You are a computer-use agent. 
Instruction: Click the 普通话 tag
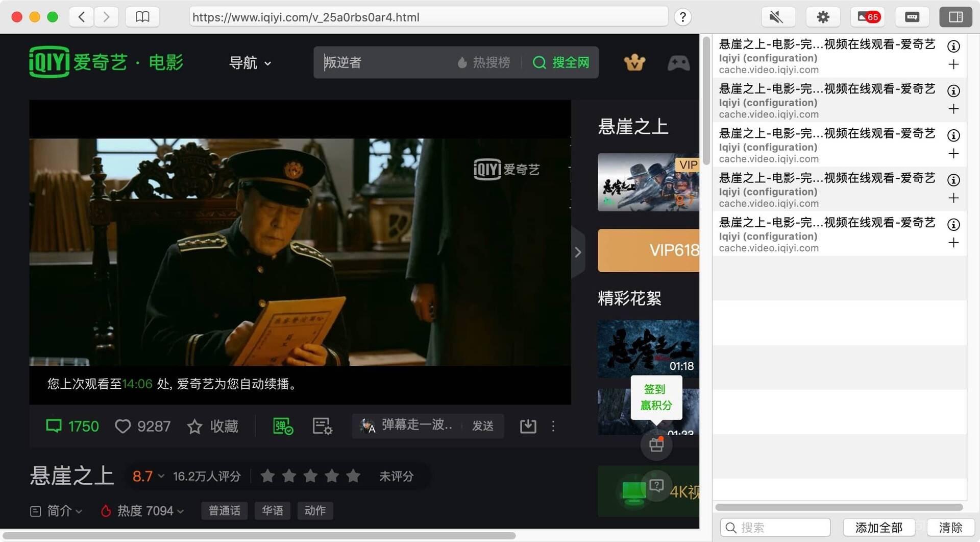pos(225,510)
